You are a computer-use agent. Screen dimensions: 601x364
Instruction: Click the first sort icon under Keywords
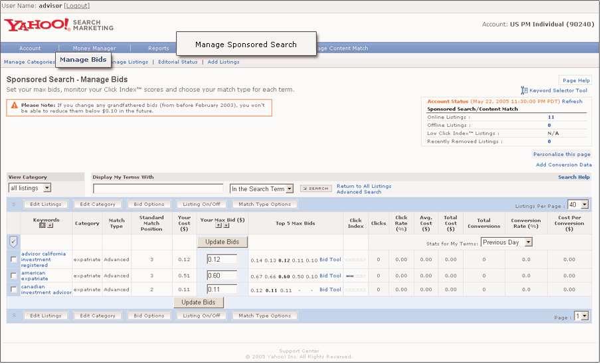pyautogui.click(x=43, y=226)
